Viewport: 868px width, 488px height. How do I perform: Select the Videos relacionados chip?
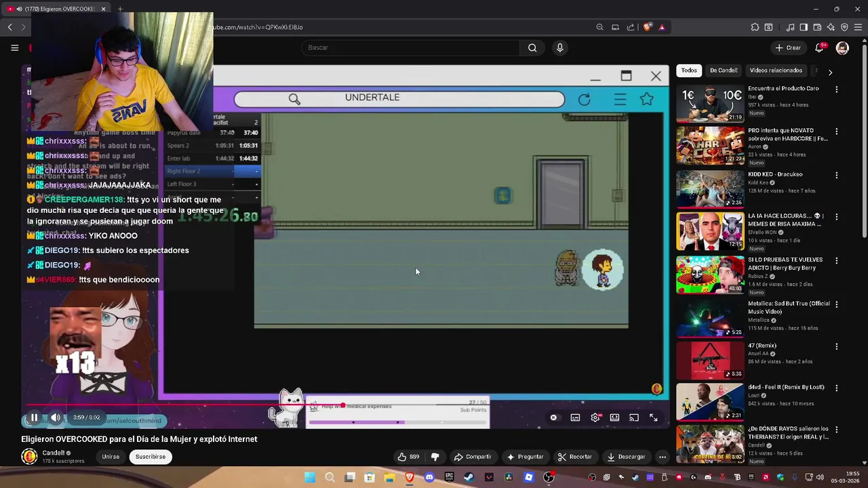click(776, 70)
